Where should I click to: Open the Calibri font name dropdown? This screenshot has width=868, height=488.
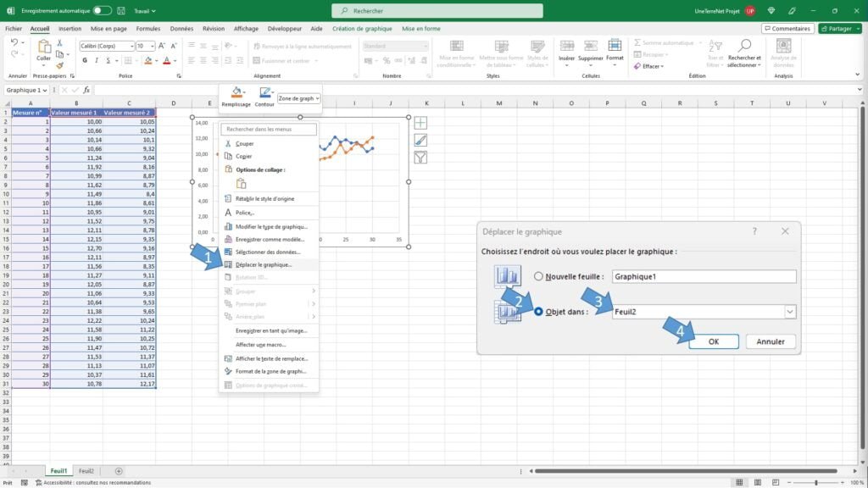(x=130, y=46)
